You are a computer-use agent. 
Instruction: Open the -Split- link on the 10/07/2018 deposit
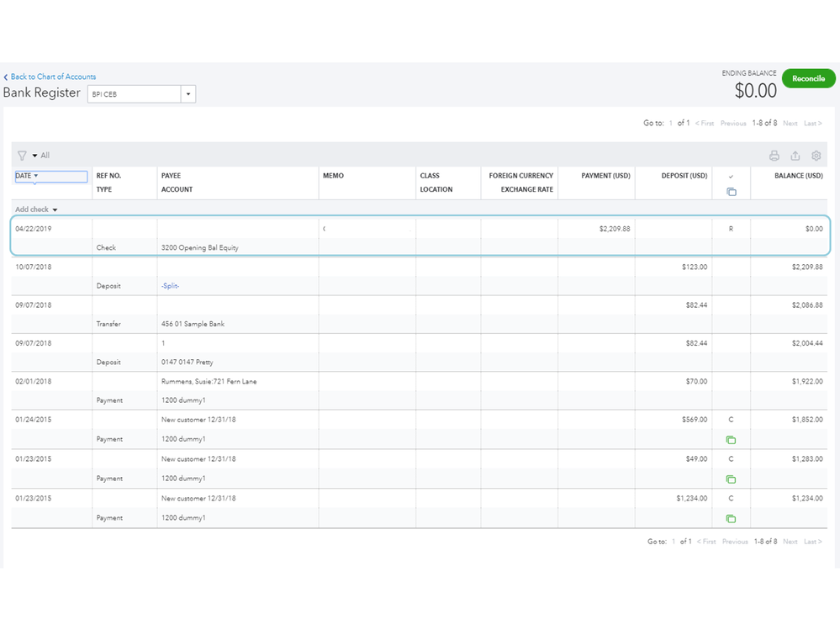click(x=171, y=286)
